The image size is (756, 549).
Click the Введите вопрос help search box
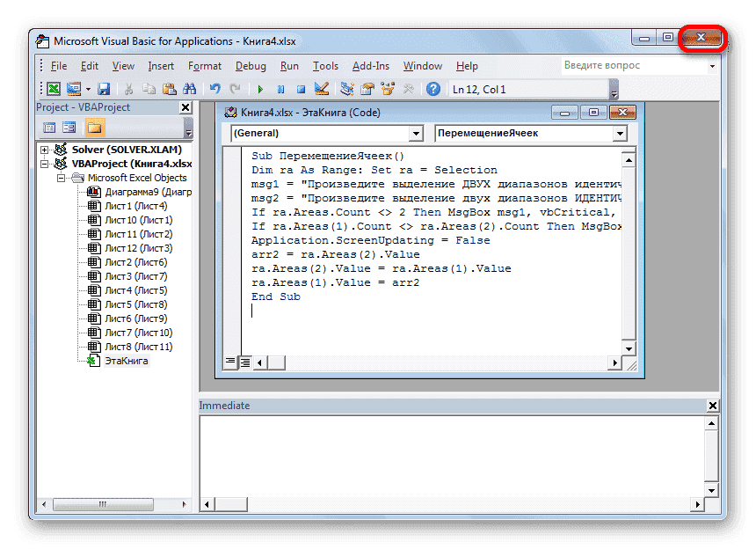click(x=624, y=66)
